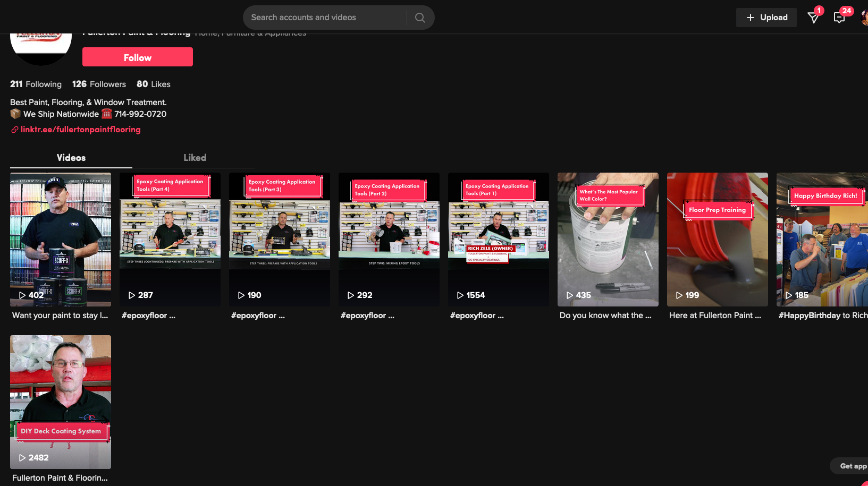
Task: Open the messages filter icon
Action: point(813,18)
